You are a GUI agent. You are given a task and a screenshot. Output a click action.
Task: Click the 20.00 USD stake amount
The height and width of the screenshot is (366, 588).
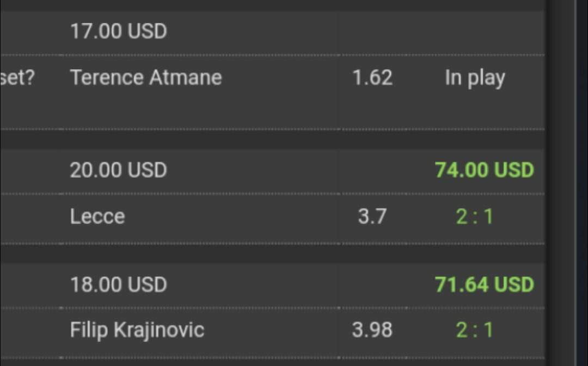tap(118, 170)
